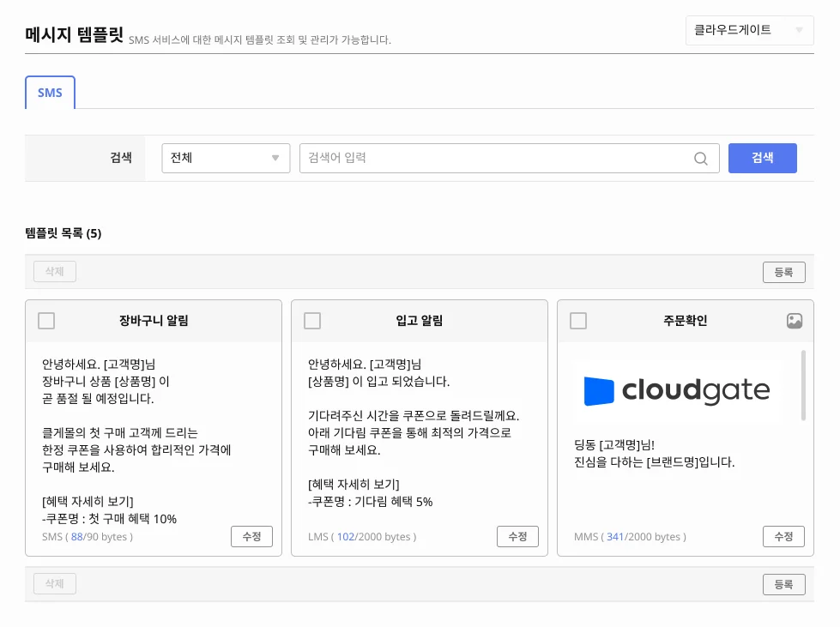Open the 전체 search filter dropdown
This screenshot has height=627, width=840.
pos(226,158)
